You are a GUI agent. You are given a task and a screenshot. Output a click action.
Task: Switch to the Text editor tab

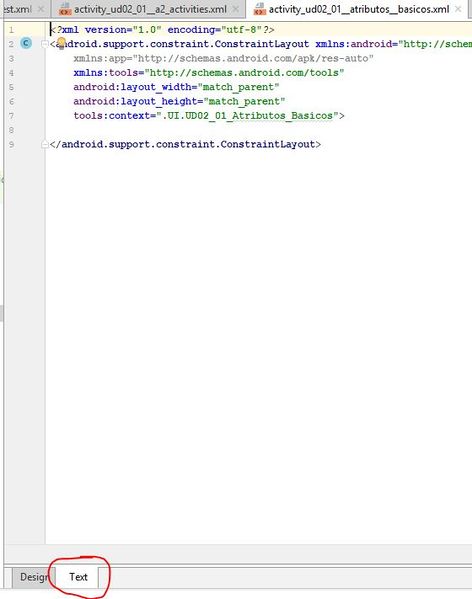coord(78,577)
